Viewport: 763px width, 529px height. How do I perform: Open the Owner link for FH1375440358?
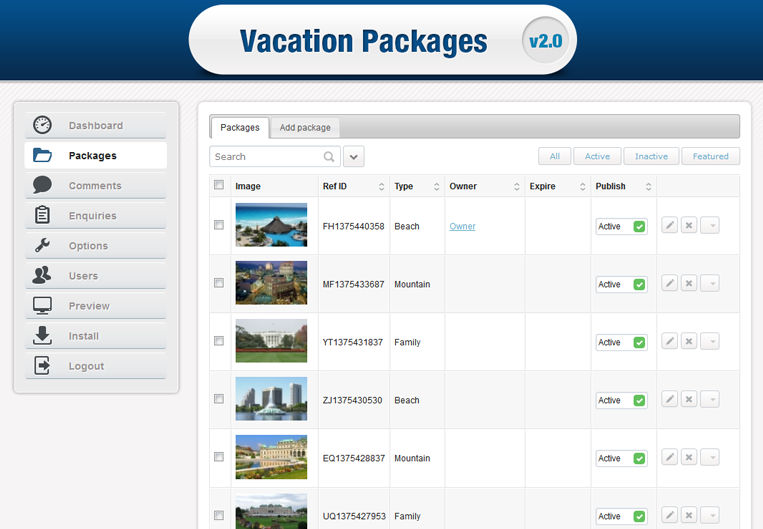click(x=462, y=226)
